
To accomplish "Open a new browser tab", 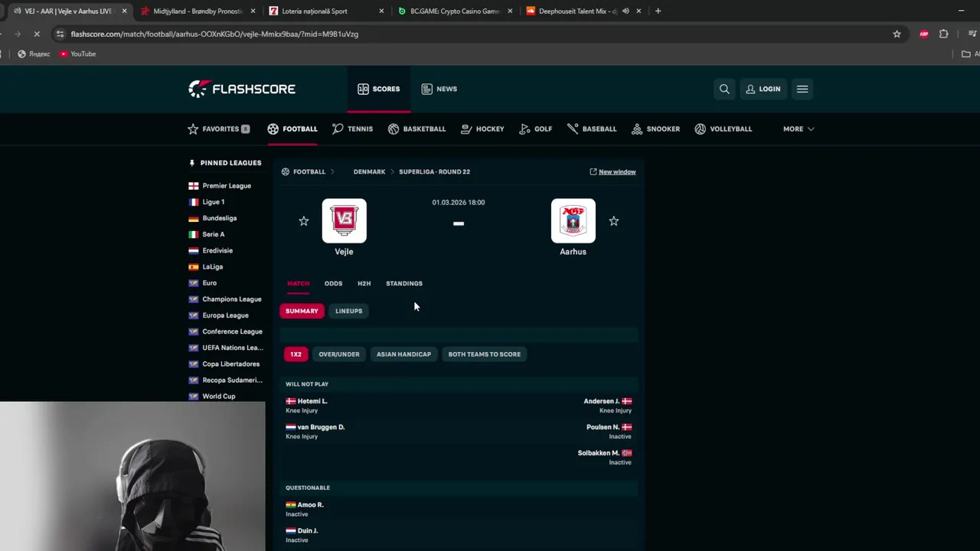I will (658, 11).
